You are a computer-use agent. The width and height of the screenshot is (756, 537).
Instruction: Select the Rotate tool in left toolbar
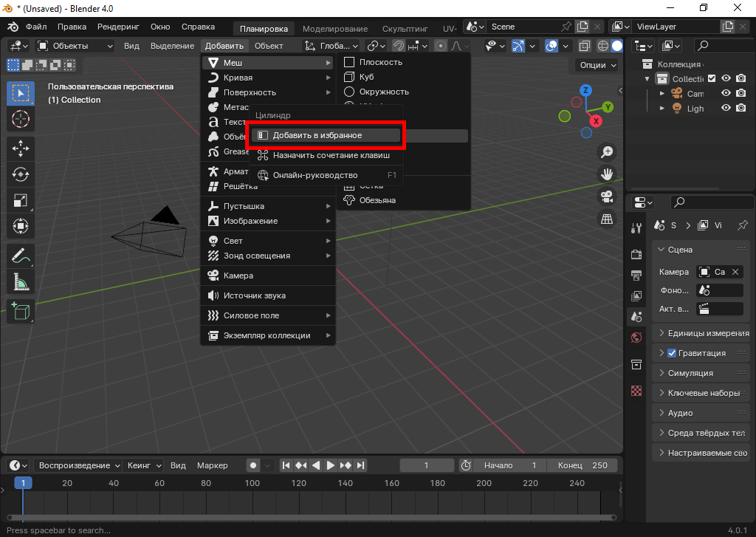(x=21, y=174)
